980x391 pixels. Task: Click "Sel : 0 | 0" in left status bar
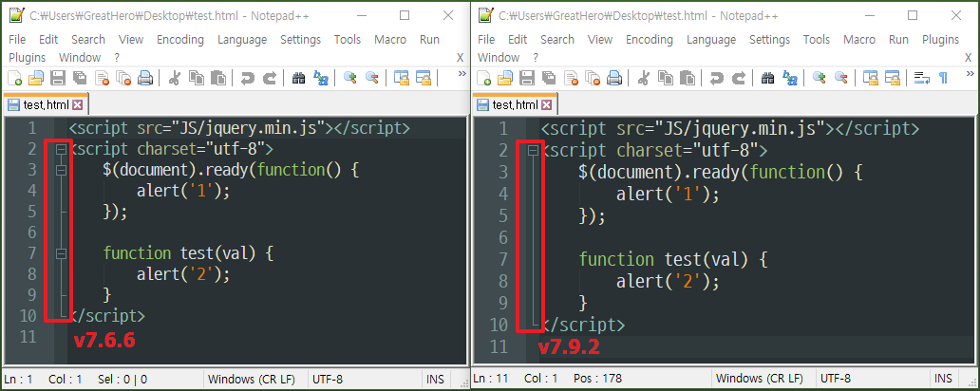click(x=122, y=379)
